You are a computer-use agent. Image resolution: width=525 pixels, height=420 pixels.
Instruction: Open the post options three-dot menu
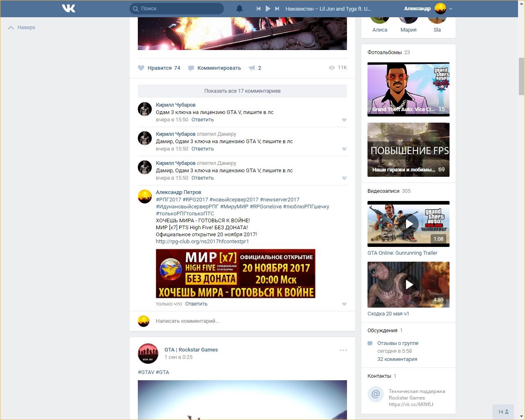(x=343, y=350)
